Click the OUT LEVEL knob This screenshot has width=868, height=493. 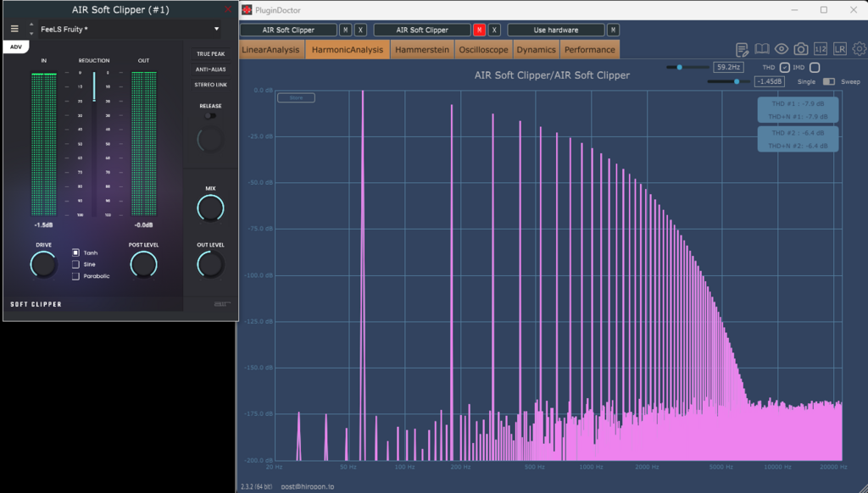(x=210, y=264)
